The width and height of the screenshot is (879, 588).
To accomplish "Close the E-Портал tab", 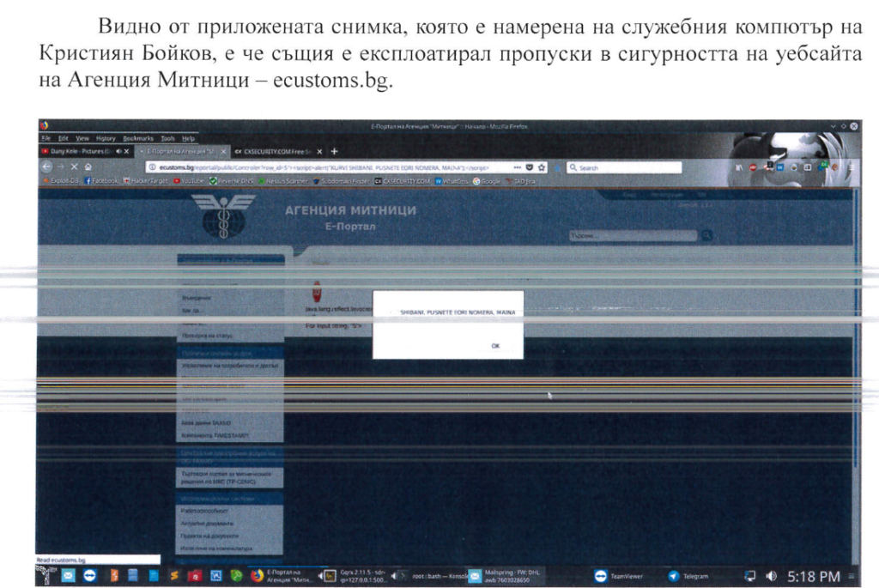I will pos(223,151).
